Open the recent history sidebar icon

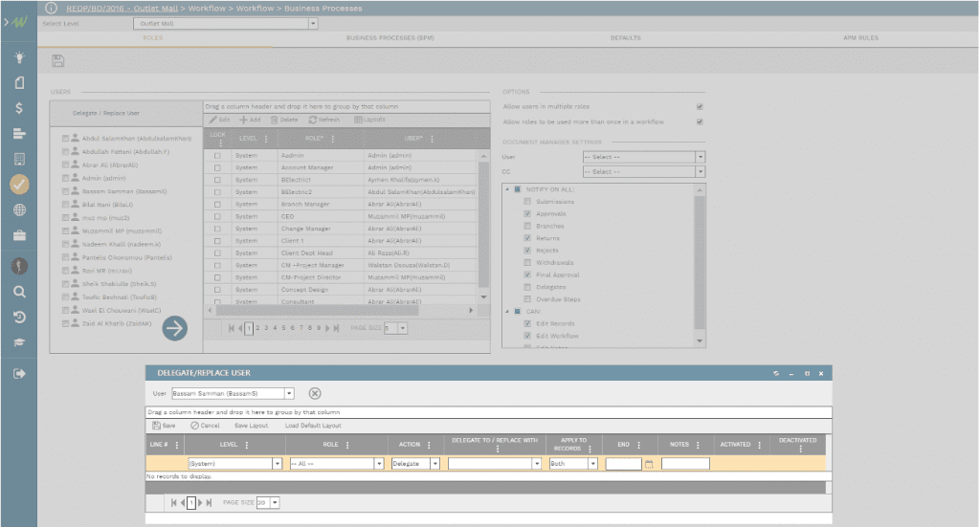click(19, 318)
